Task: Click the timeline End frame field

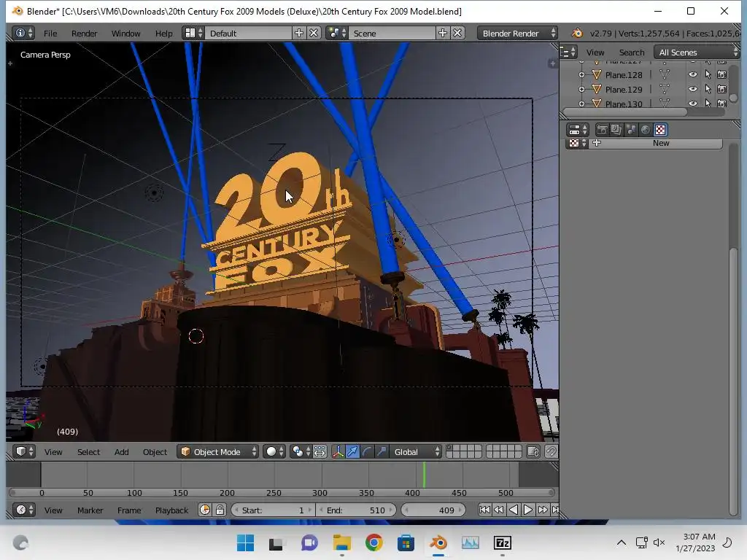Action: [356, 510]
